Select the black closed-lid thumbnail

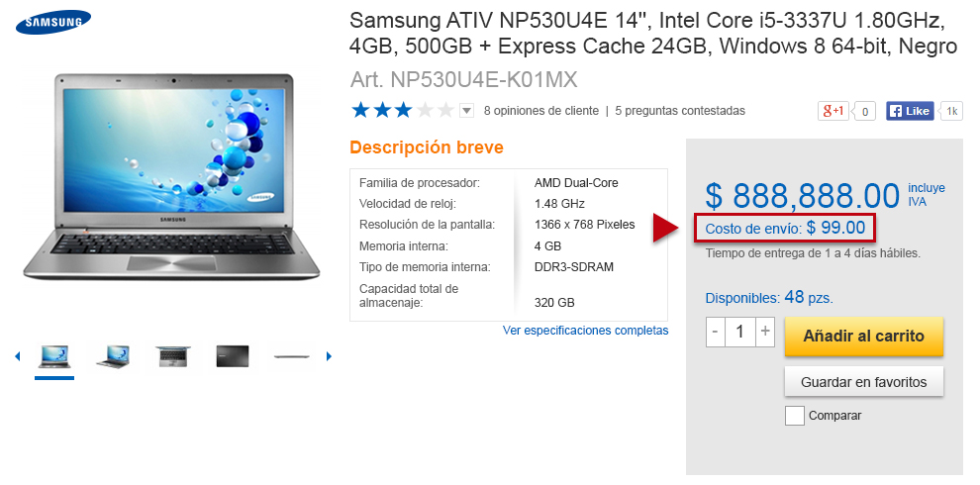233,356
